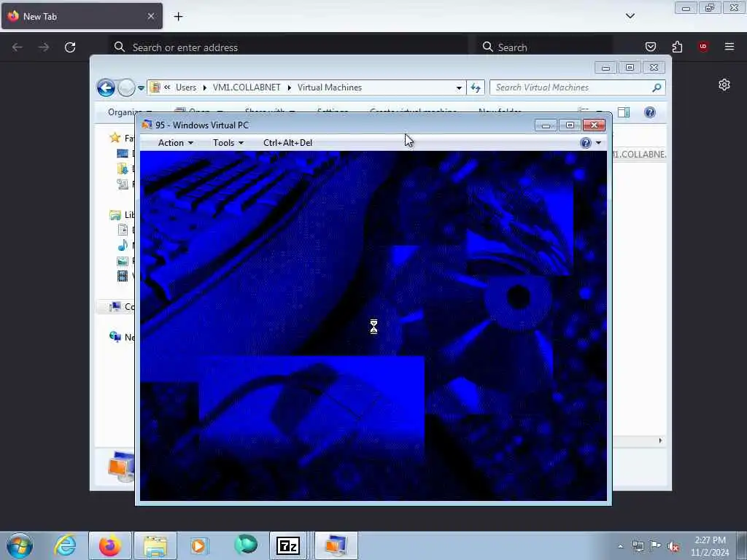747x560 pixels.
Task: Switch to Windows Virtual PC on the taskbar
Action: (336, 545)
